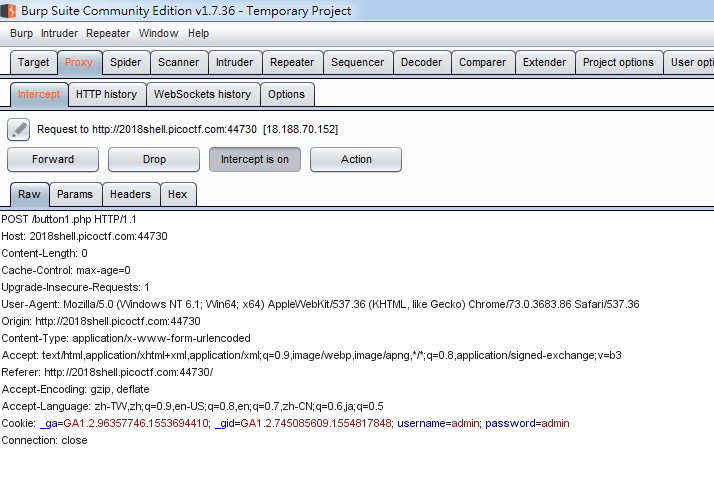
Task: Go to the Repeater tool tab
Action: coord(292,62)
